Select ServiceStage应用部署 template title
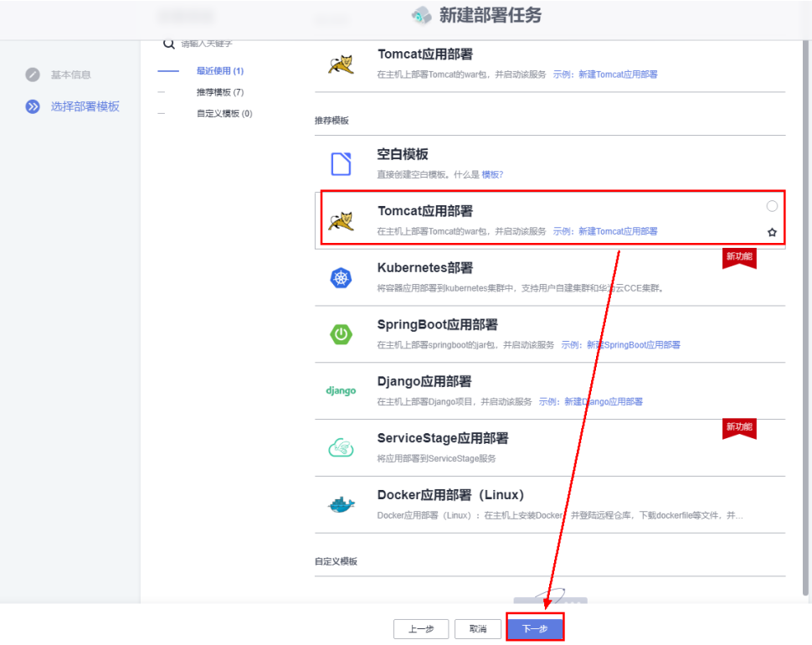 443,438
